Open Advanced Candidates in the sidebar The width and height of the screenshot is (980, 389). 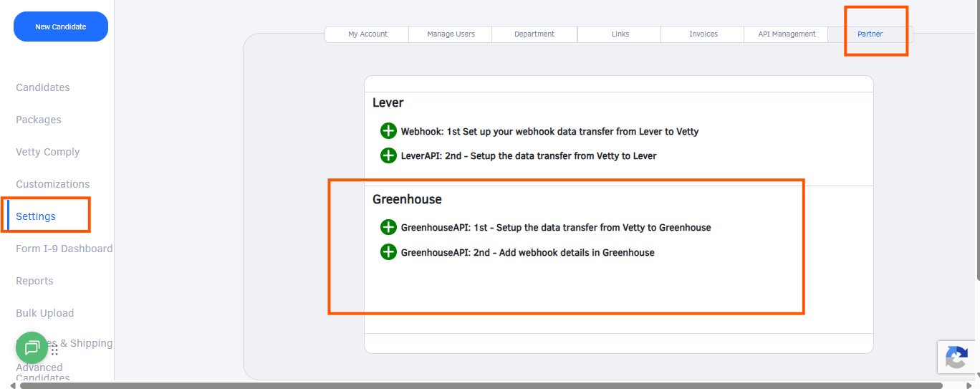[43, 373]
